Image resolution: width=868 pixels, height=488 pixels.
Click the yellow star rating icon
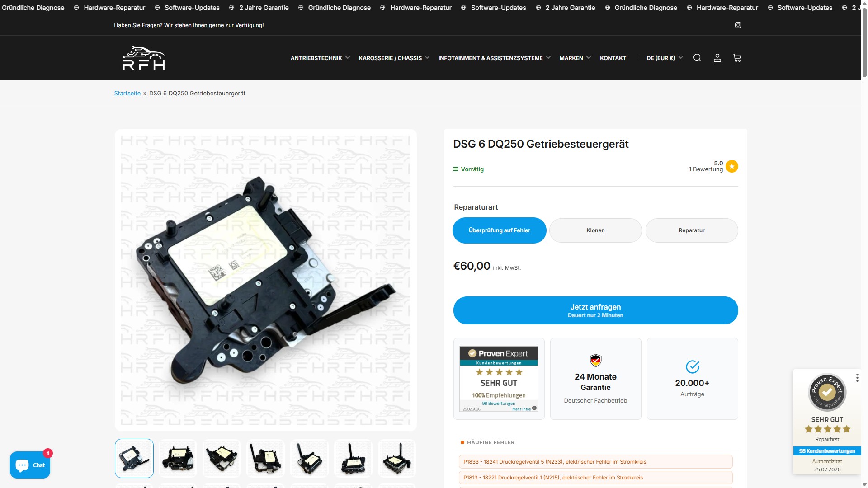(x=731, y=166)
